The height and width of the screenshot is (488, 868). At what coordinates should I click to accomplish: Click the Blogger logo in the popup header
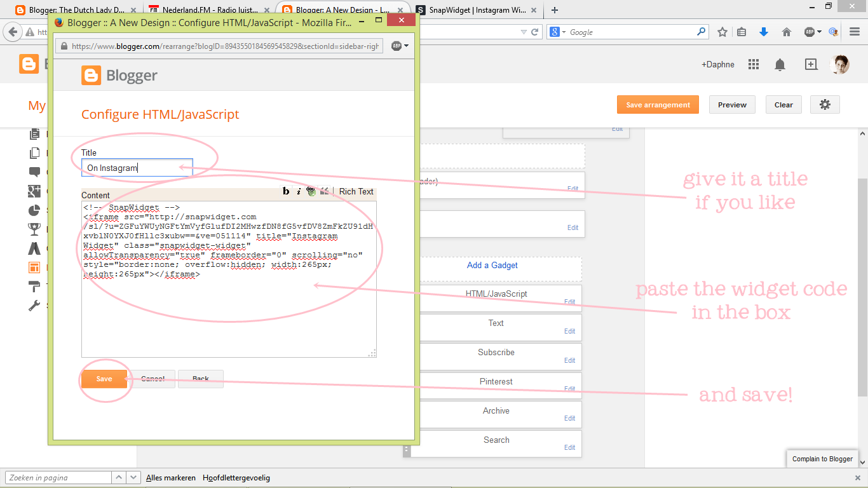[119, 76]
